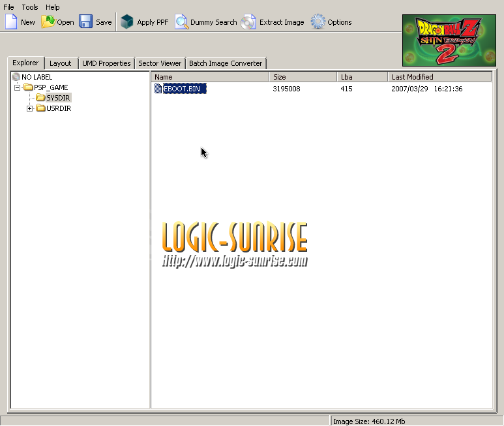Click the Save floppy disk icon
Viewport: 504px width, 426px height.
tap(85, 22)
